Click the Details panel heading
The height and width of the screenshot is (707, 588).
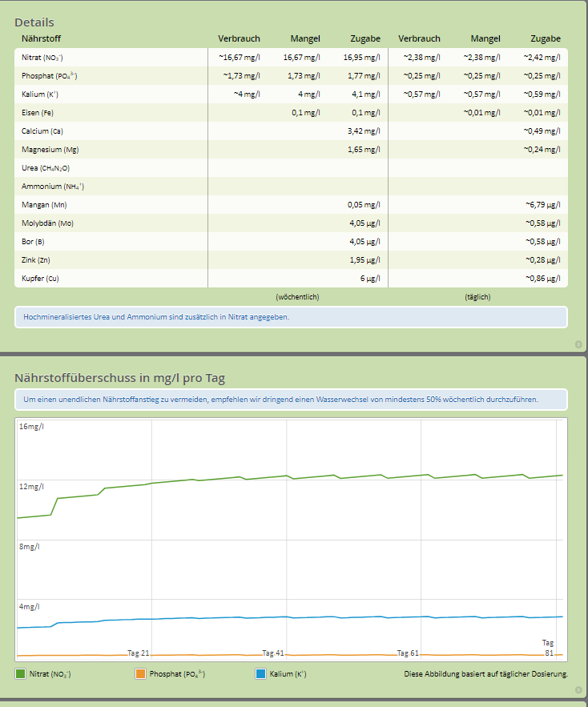tap(34, 22)
